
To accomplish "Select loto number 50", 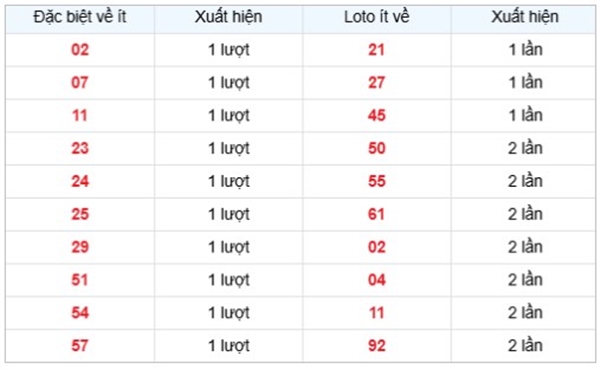I will point(377,149).
